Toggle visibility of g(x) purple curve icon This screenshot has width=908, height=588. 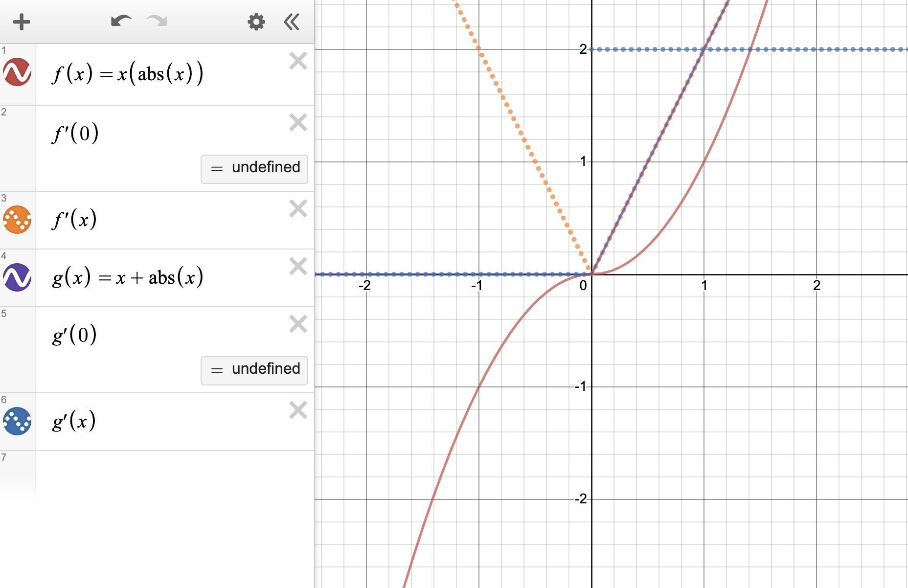(x=17, y=277)
